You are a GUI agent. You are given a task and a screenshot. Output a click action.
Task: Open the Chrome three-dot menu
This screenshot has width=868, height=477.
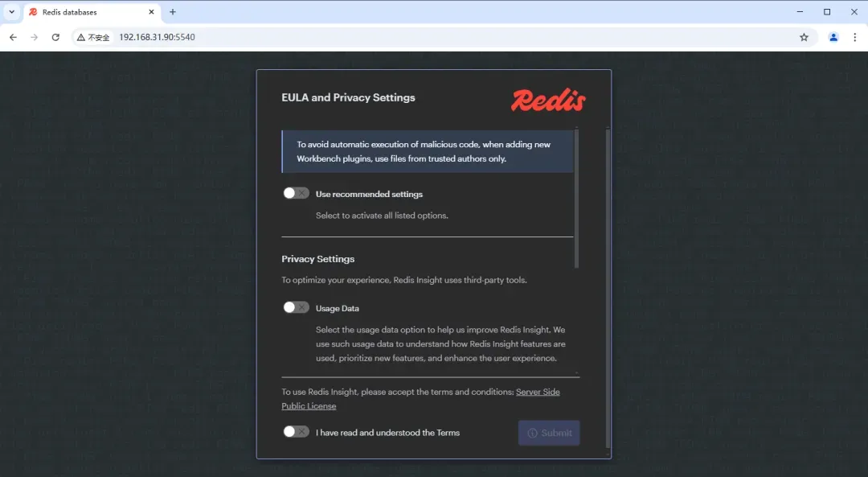tap(854, 37)
